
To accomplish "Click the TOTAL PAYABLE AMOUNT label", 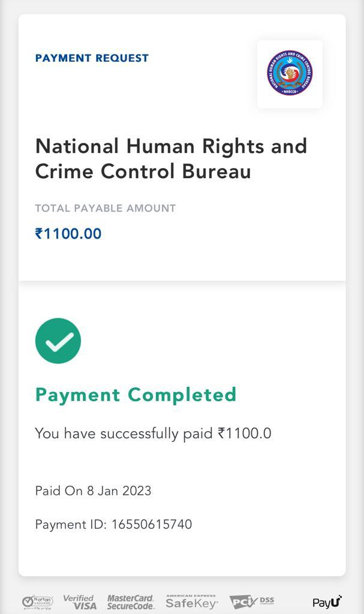I will pos(105,208).
